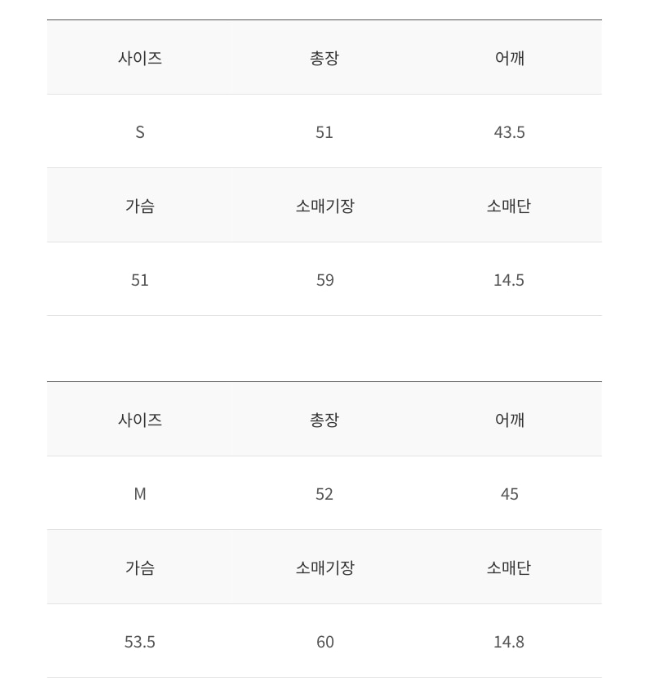Image resolution: width=650 pixels, height=684 pixels.
Task: Click 소매기장 header above 59
Action: pyautogui.click(x=325, y=206)
